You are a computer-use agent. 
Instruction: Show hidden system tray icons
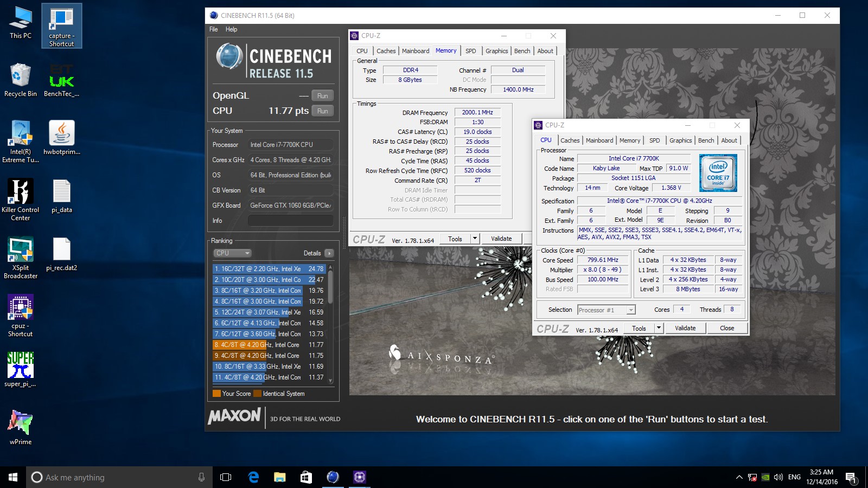[739, 477]
